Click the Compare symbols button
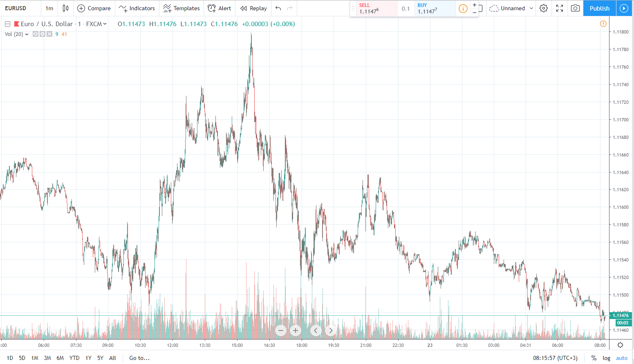The width and height of the screenshot is (634, 364). 94,8
